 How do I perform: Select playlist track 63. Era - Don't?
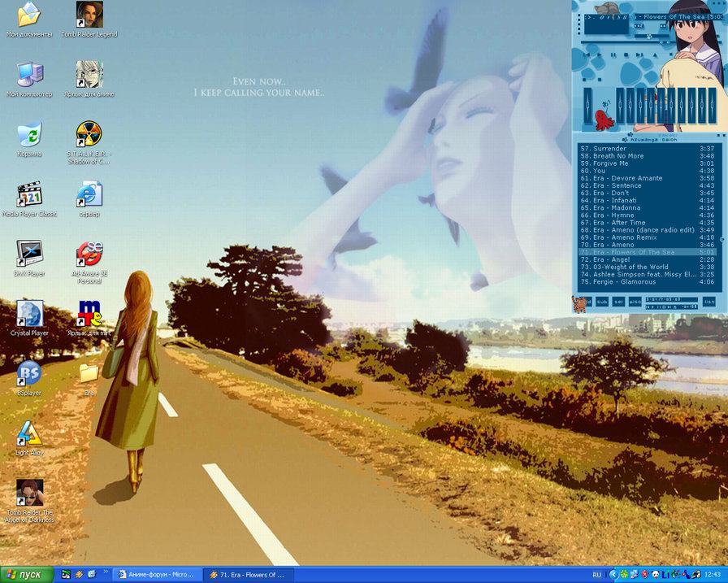pyautogui.click(x=648, y=194)
